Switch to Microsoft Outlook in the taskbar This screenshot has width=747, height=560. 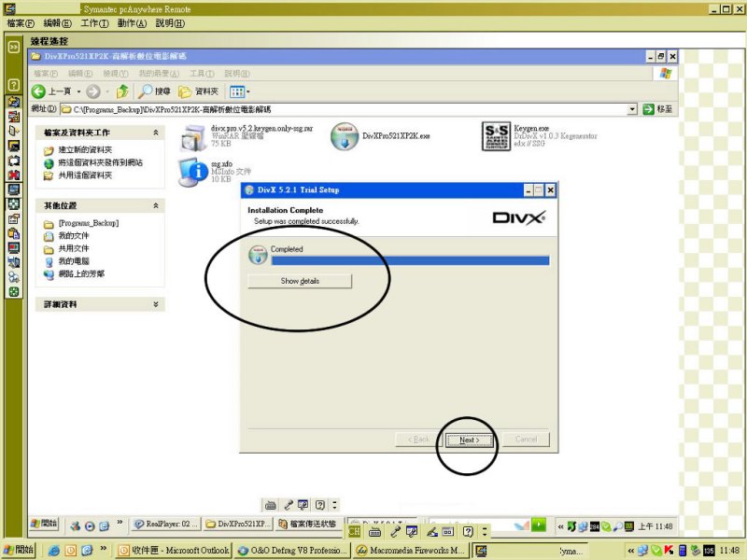pos(174,551)
